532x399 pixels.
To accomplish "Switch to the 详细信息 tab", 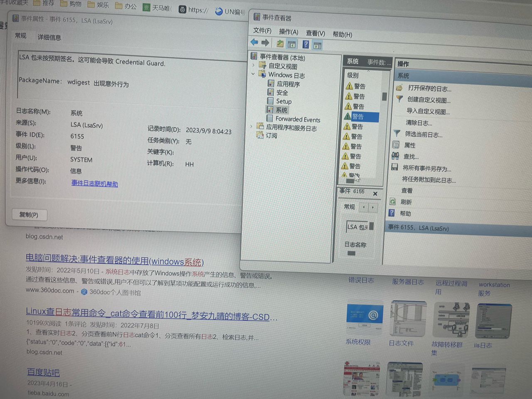I will click(x=49, y=37).
